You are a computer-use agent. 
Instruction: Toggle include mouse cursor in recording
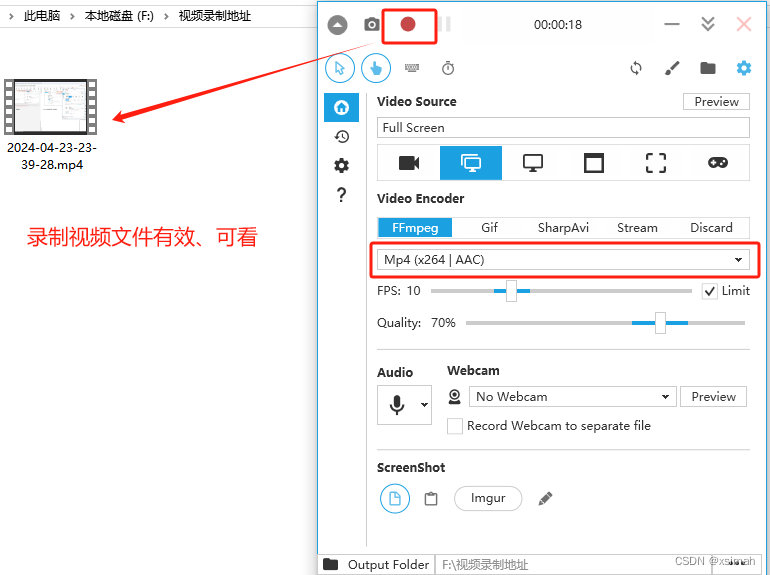point(340,68)
